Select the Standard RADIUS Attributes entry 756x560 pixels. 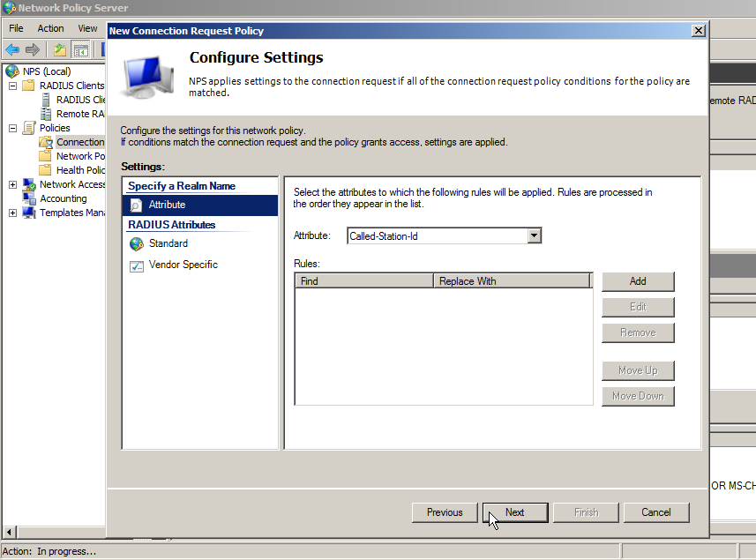pyautogui.click(x=168, y=243)
